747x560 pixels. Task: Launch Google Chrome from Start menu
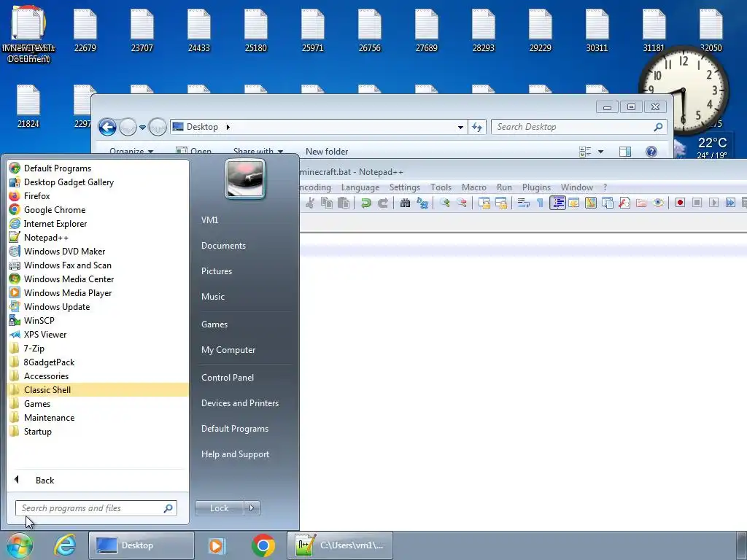[98, 210]
